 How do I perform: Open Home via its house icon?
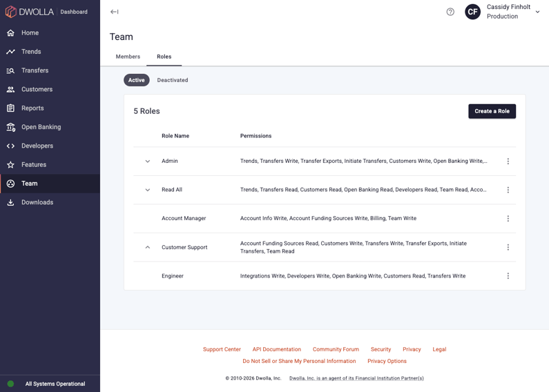10,33
